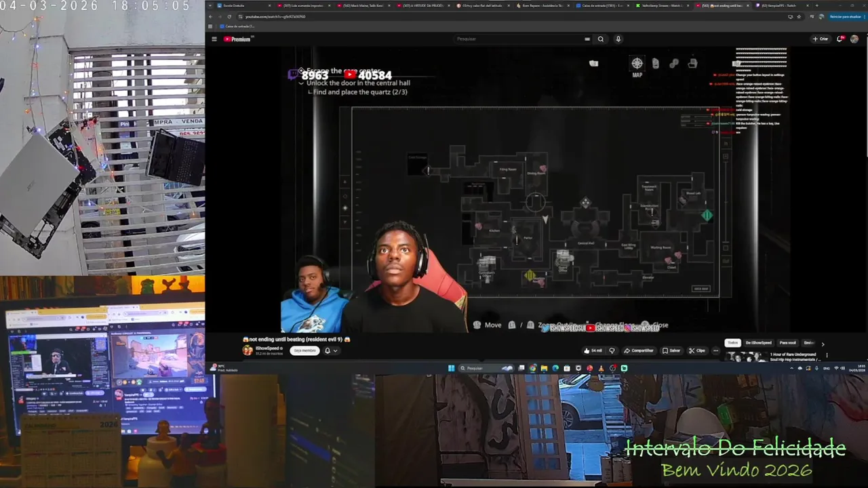Collapse the 'Unlock the door' objective chevron
868x488 pixels.
click(301, 83)
